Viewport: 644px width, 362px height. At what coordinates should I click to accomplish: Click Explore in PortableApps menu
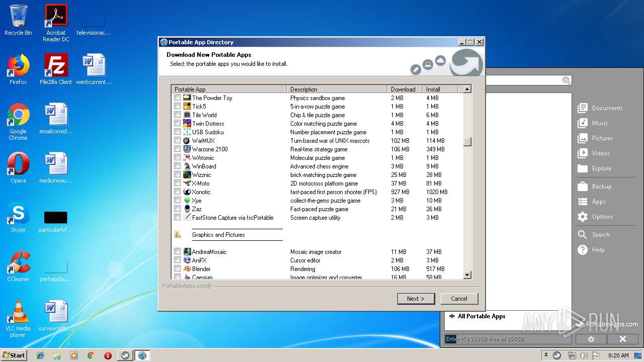[594, 168]
